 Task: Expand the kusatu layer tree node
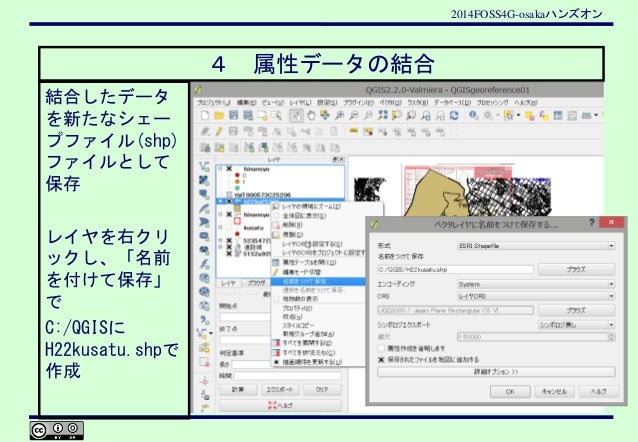221,228
